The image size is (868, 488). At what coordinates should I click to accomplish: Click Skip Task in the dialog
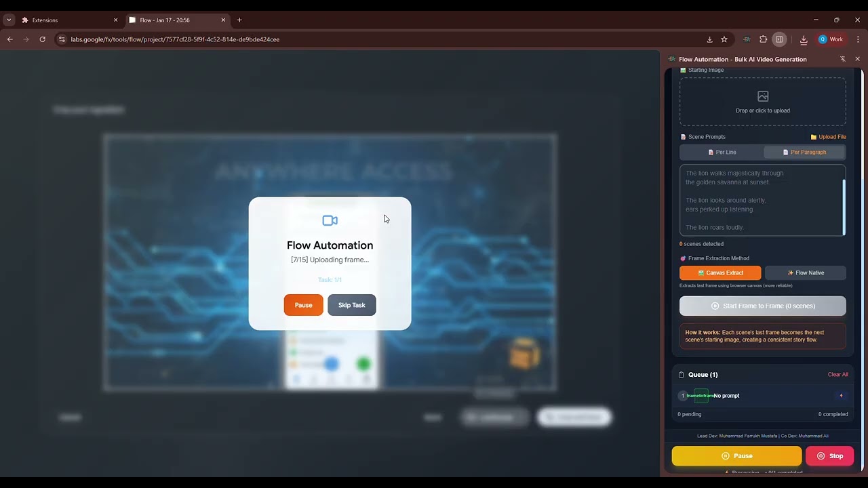351,305
